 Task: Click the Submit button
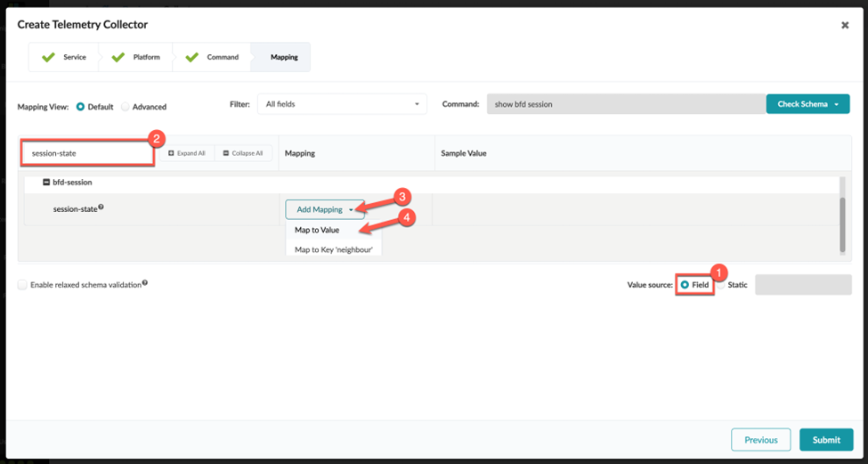coord(826,440)
